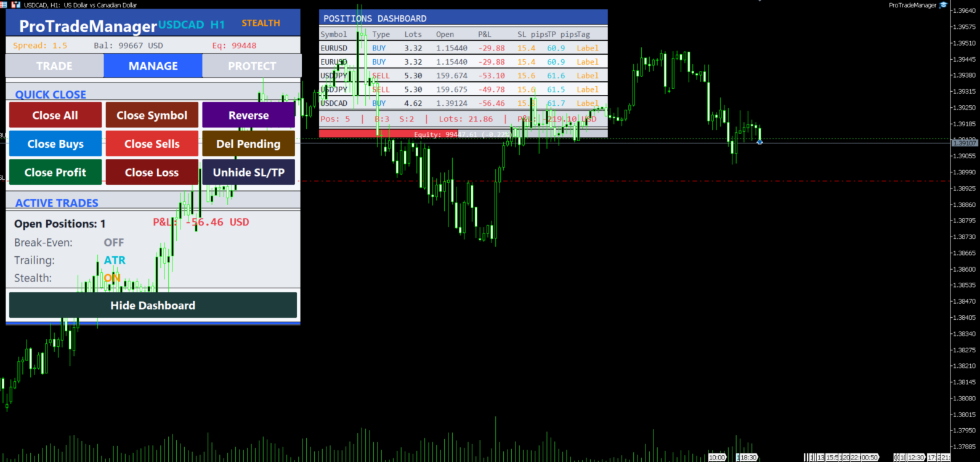
Task: Click the 61.7 TP pips cell
Action: 556,103
